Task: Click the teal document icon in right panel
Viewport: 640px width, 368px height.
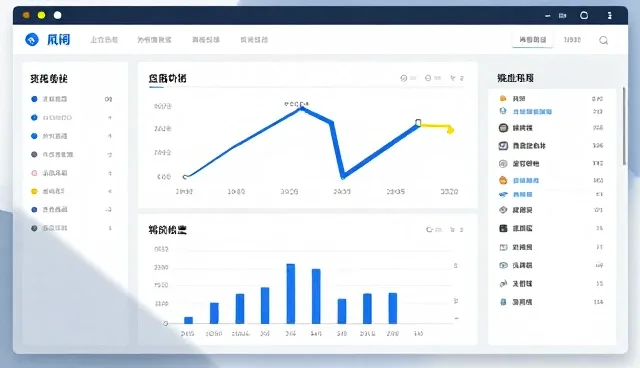Action: 503,302
